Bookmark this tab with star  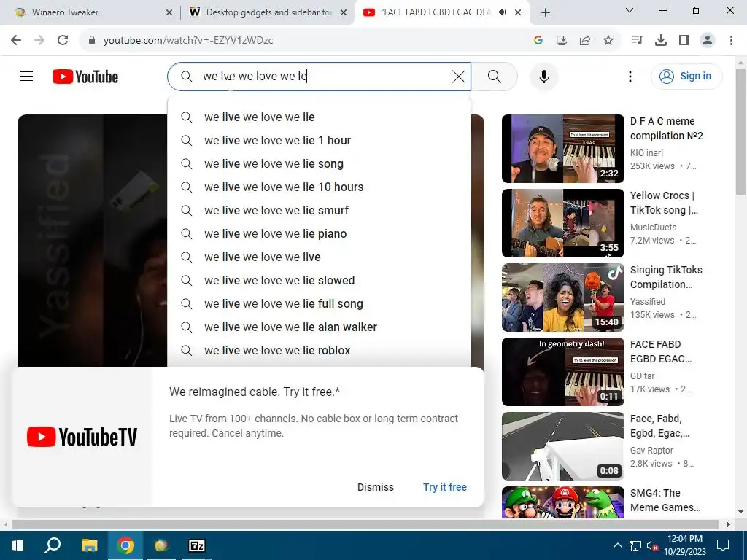click(x=608, y=40)
